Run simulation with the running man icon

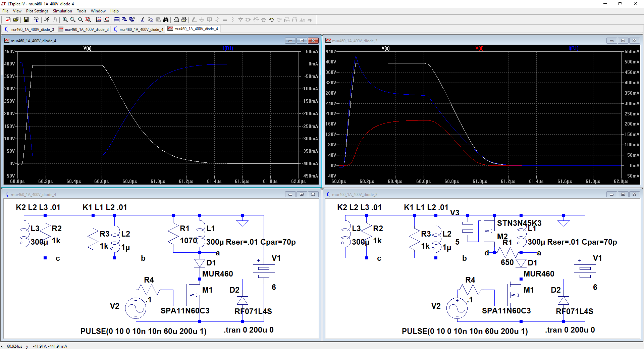pos(47,20)
